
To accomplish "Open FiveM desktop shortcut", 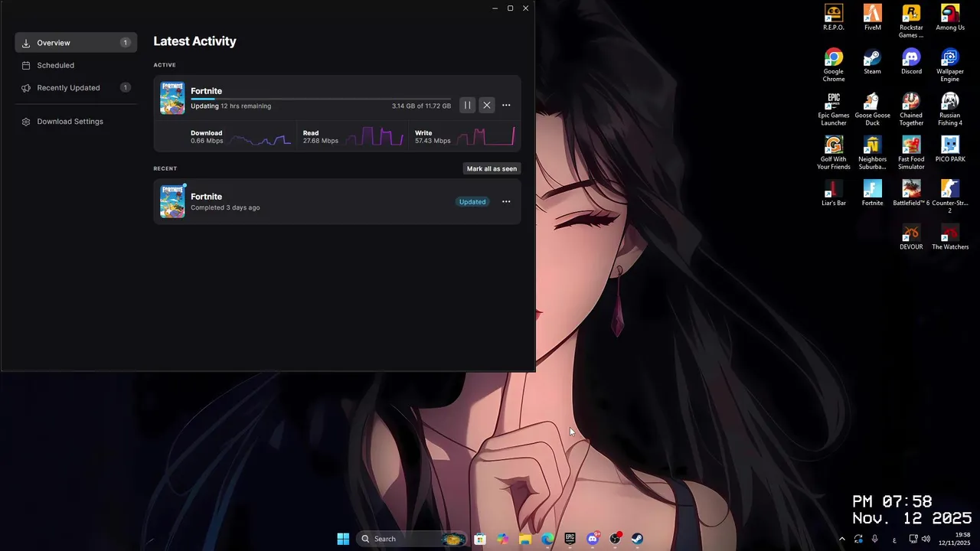I will [873, 18].
